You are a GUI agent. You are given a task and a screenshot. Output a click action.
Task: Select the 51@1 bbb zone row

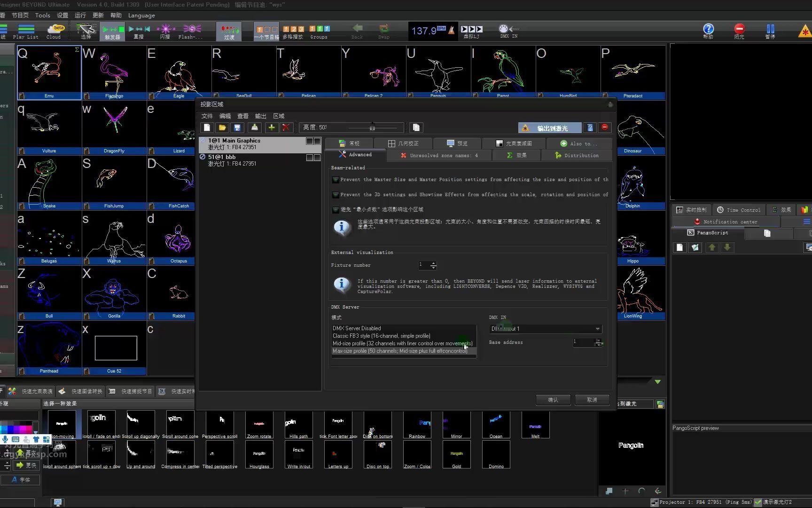click(260, 160)
